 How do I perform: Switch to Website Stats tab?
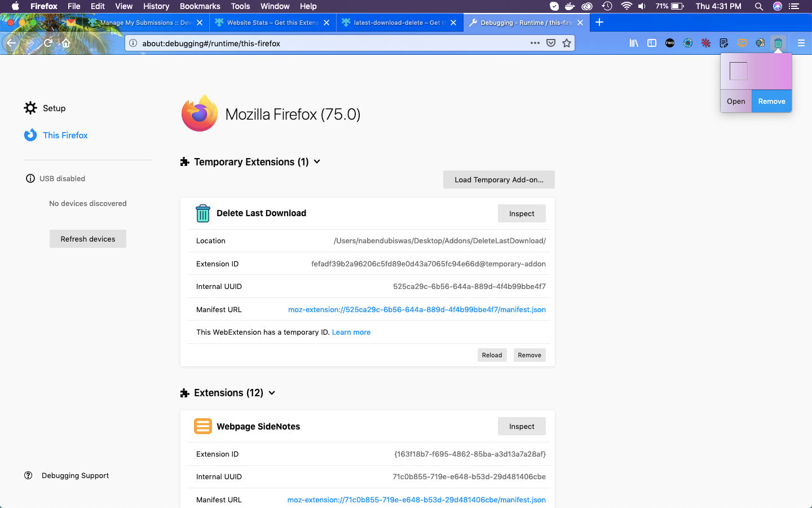click(x=273, y=23)
